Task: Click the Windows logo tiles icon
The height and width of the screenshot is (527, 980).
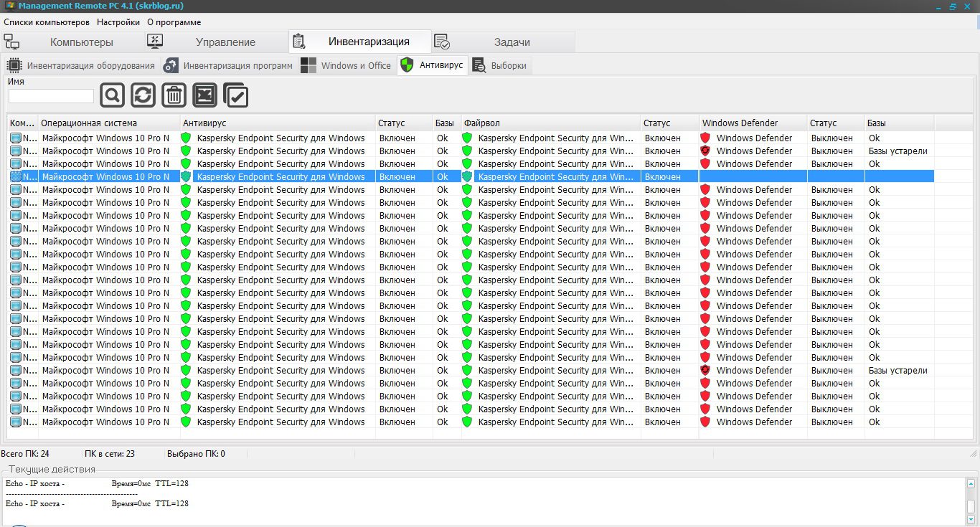Action: click(x=308, y=65)
